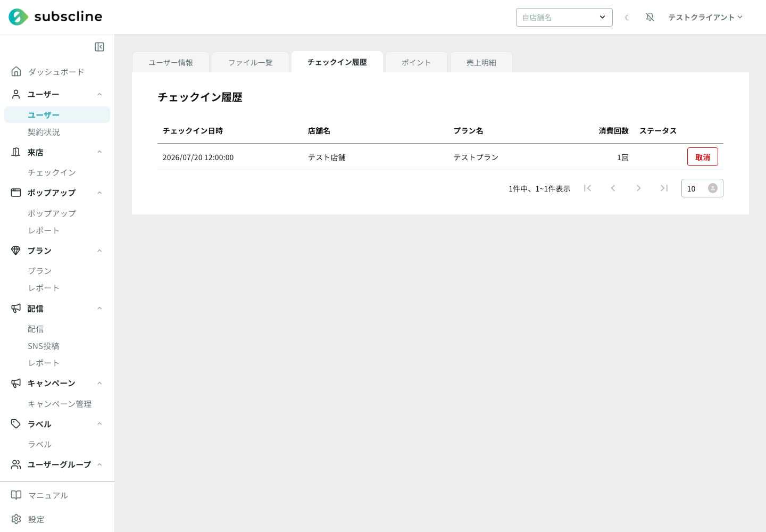Toggle dark mode with the moon icon
766x532 pixels.
pos(627,18)
